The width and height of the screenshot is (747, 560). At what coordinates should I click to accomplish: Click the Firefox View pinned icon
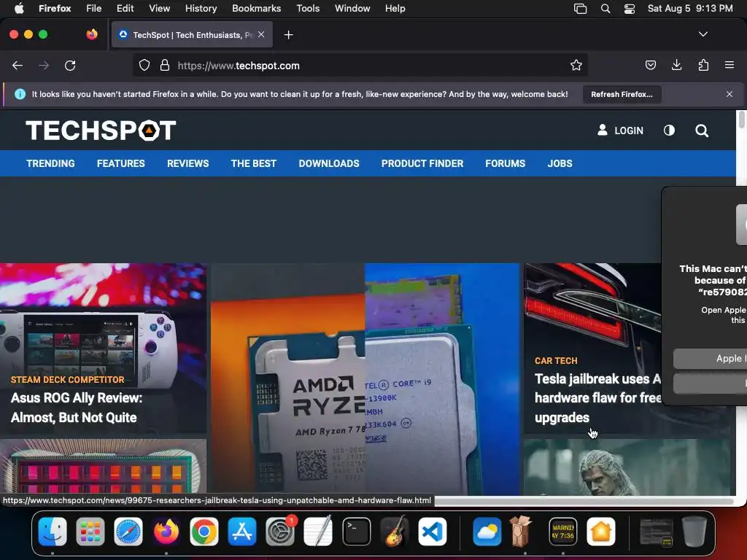[x=92, y=34]
